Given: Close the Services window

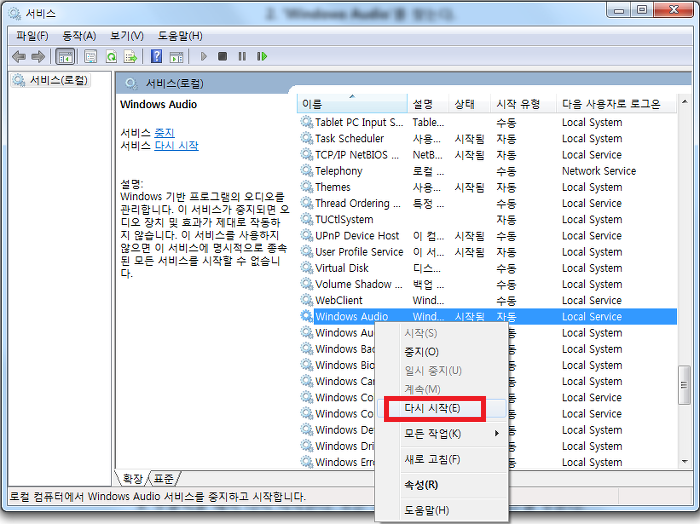Looking at the screenshot, I should click(x=673, y=10).
